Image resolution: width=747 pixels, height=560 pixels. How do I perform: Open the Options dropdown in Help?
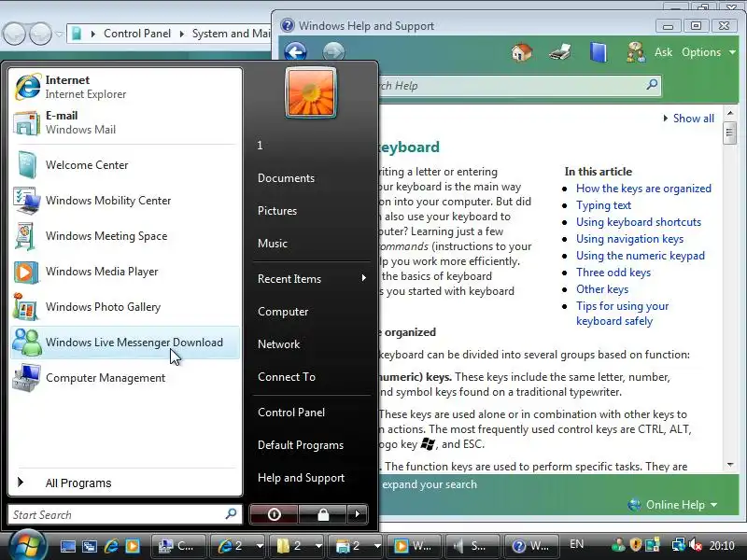tap(709, 52)
